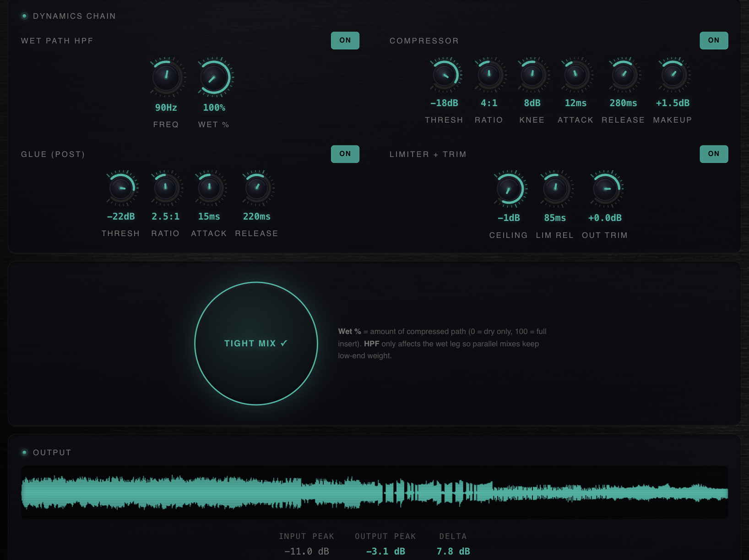Screen dimensions: 749x560
Task: Click the Compressor Knee knob
Action: [x=532, y=74]
